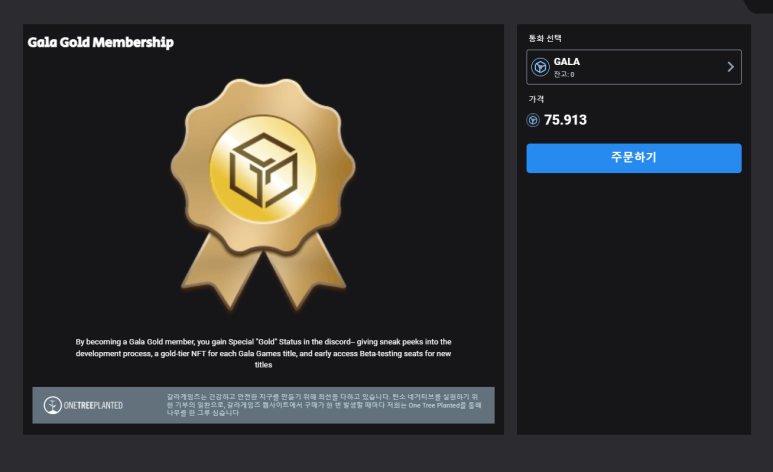The width and height of the screenshot is (773, 472).
Task: Click the ONETREEPLANTED wordmark text
Action: click(93, 405)
